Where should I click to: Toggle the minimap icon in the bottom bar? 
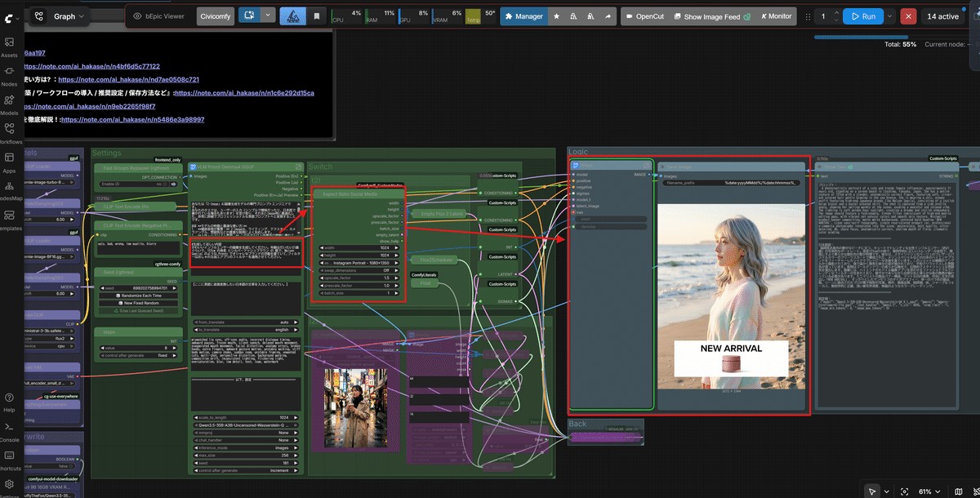(x=959, y=491)
